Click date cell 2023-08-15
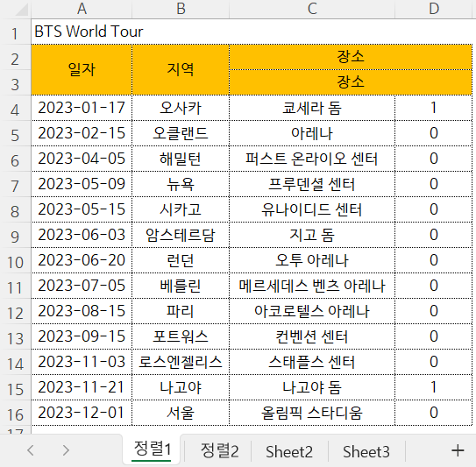 coord(82,311)
